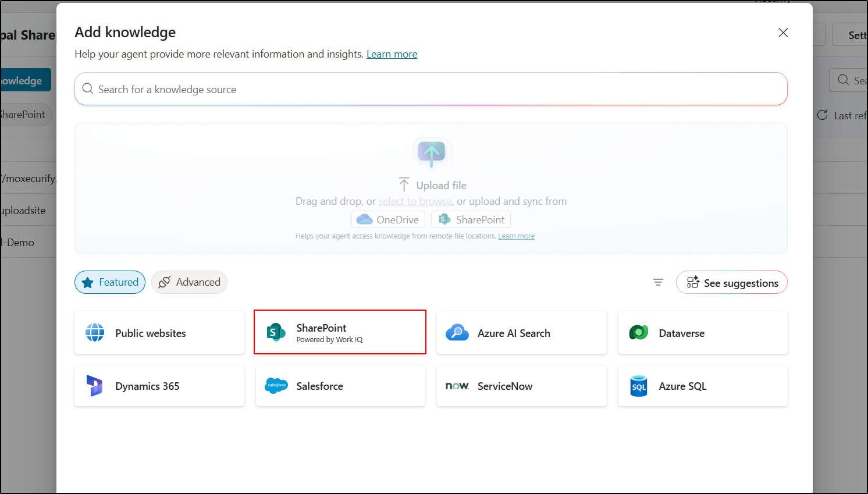Viewport: 868px width, 494px height.
Task: Open Learn more about remote file locations
Action: coord(516,236)
